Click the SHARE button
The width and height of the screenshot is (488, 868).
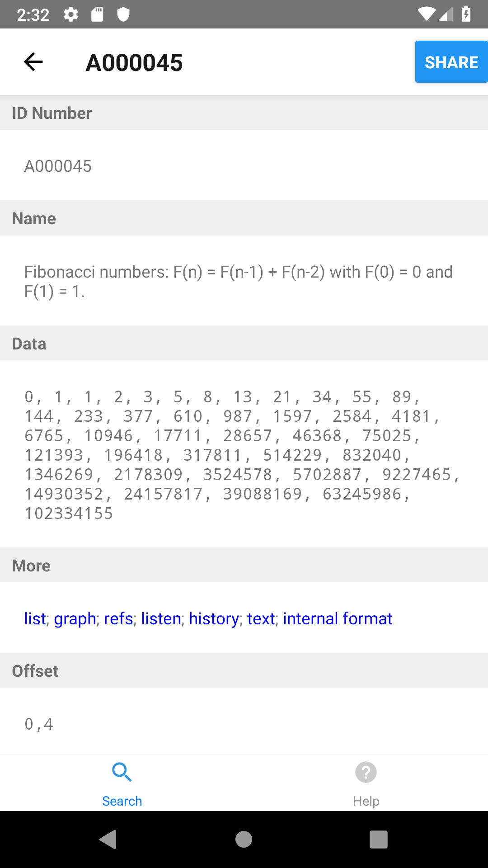pos(451,62)
